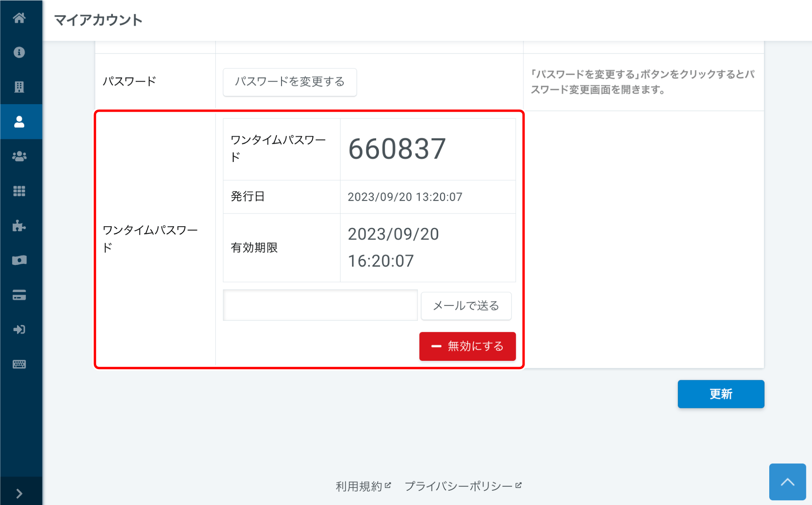Open the user group icon
Image resolution: width=812 pixels, height=505 pixels.
click(x=19, y=156)
